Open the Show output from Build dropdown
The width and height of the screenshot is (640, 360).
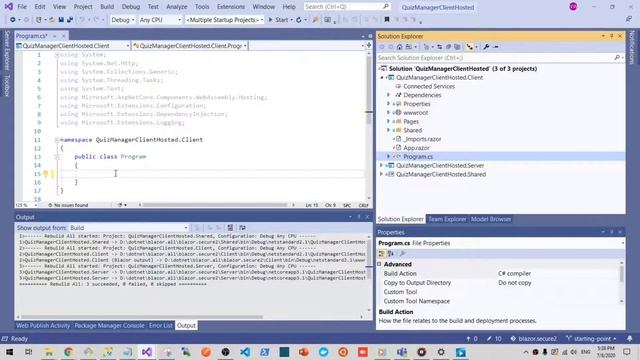129,228
